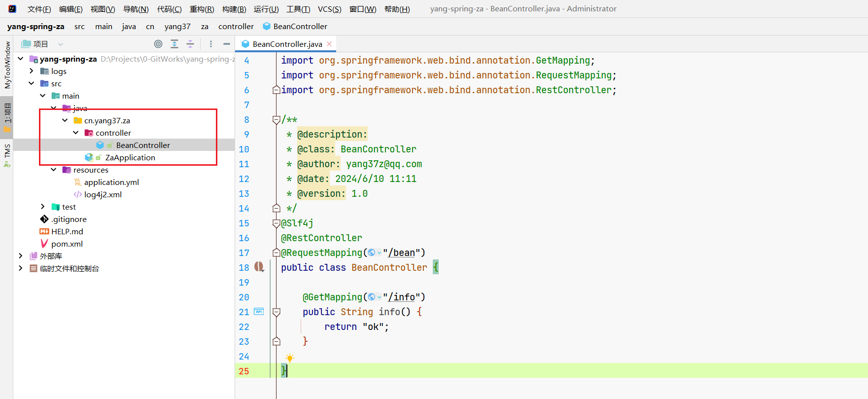Open project panel options three-dot menu
868x399 pixels.
coord(211,44)
